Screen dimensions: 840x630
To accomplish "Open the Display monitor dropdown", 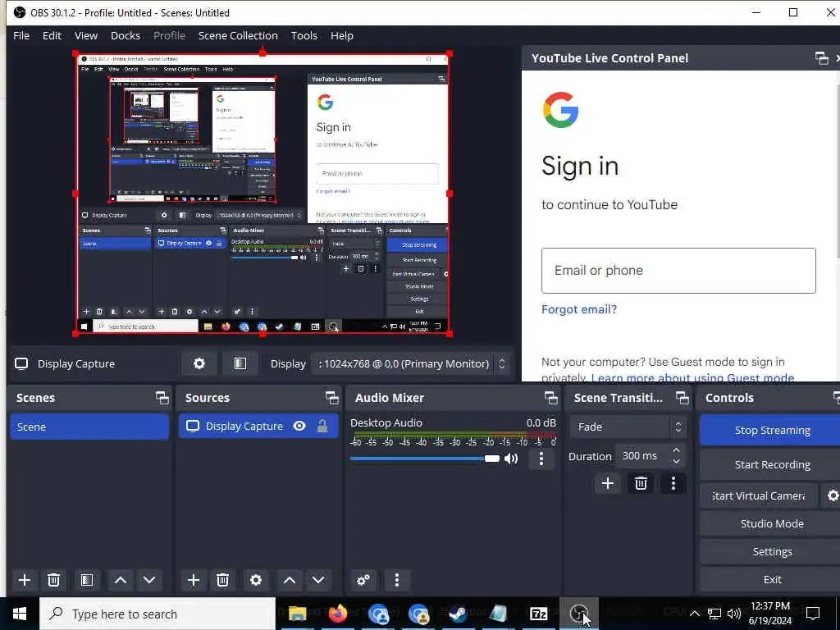I will [412, 363].
